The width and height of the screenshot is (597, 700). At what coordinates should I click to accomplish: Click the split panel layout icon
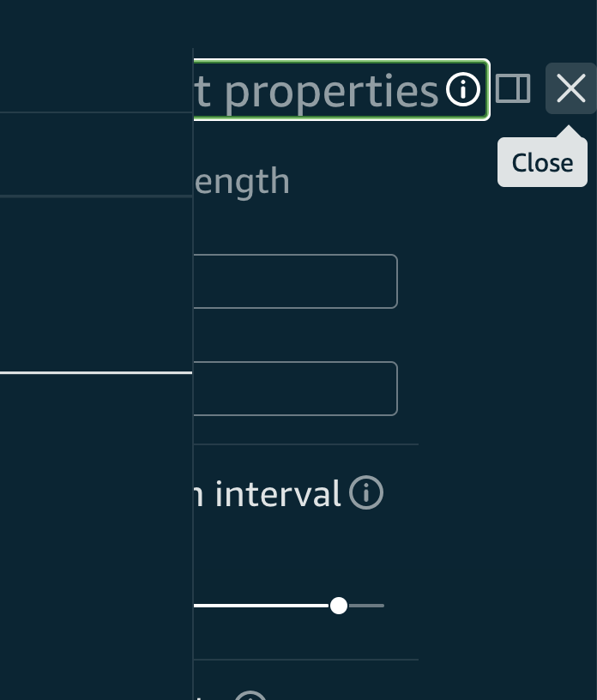coord(513,88)
